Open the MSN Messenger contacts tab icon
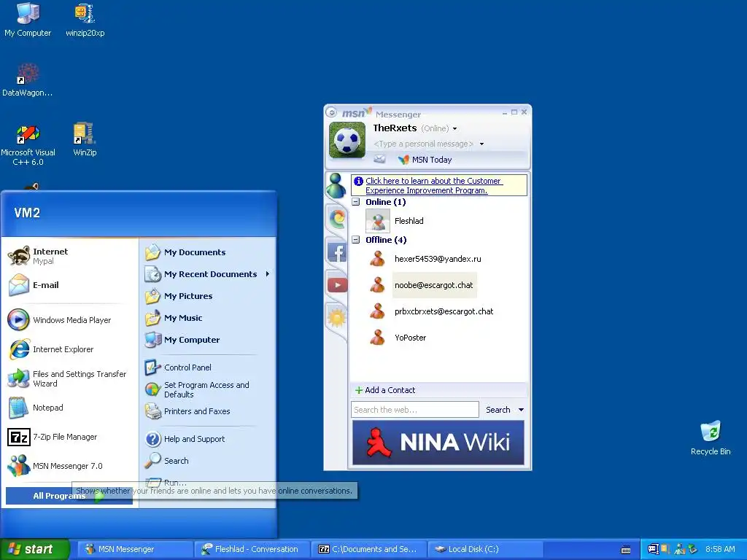This screenshot has width=747, height=560. point(336,186)
